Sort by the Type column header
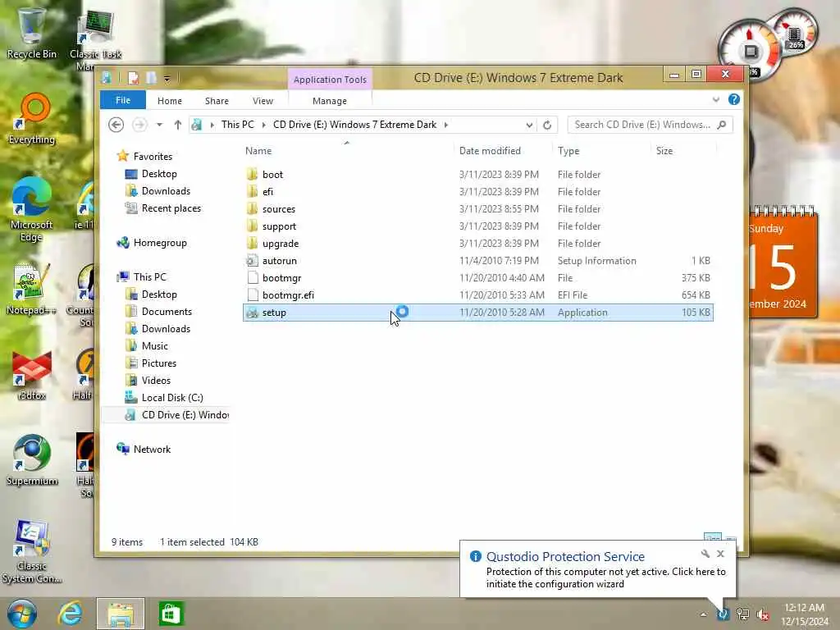This screenshot has width=840, height=630. pyautogui.click(x=601, y=151)
